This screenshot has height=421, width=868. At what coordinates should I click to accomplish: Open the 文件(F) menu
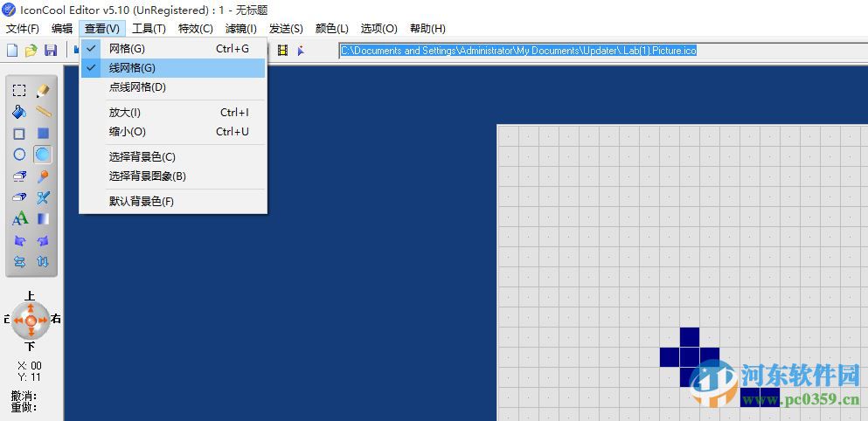pos(23,28)
